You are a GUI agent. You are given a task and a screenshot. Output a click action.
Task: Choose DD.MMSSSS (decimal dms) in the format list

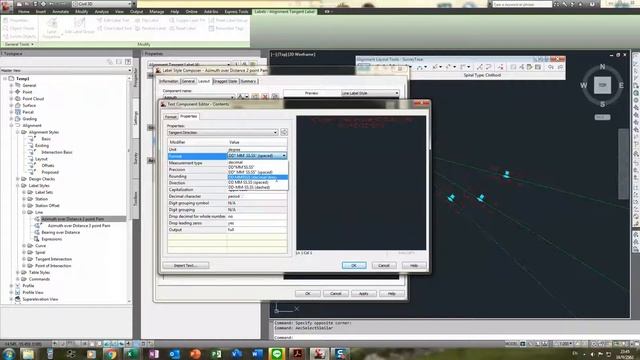258,177
